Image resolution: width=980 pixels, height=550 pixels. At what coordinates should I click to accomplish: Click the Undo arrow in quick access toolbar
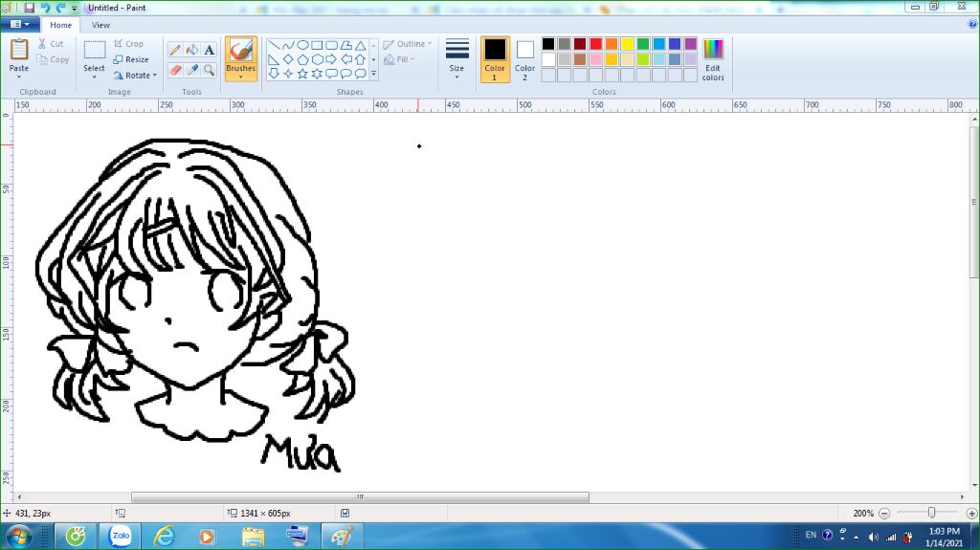point(45,8)
